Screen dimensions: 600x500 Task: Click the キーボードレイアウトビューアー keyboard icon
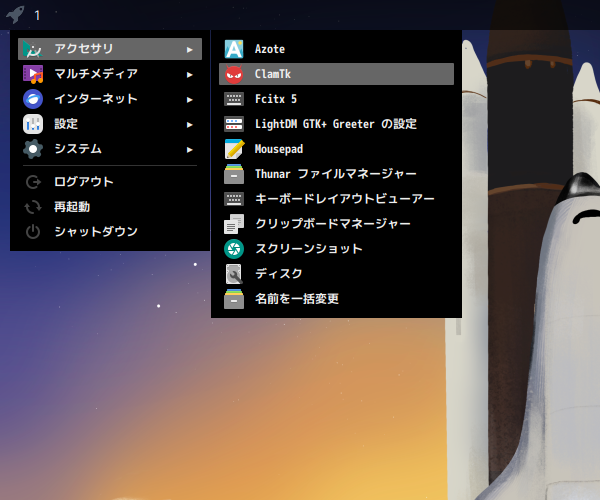(x=234, y=199)
